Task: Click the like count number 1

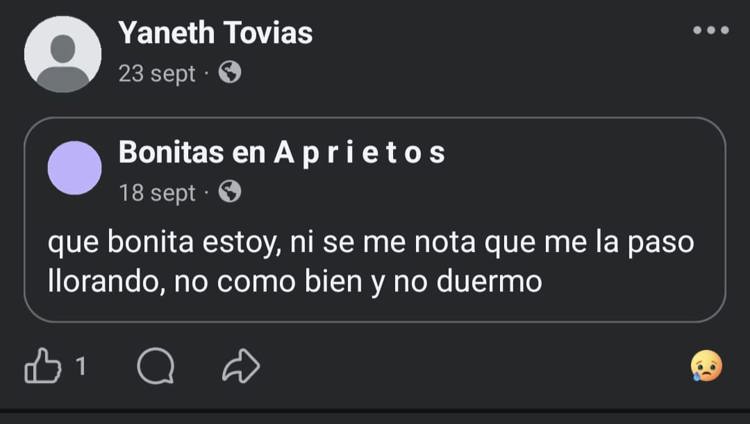Action: point(81,366)
